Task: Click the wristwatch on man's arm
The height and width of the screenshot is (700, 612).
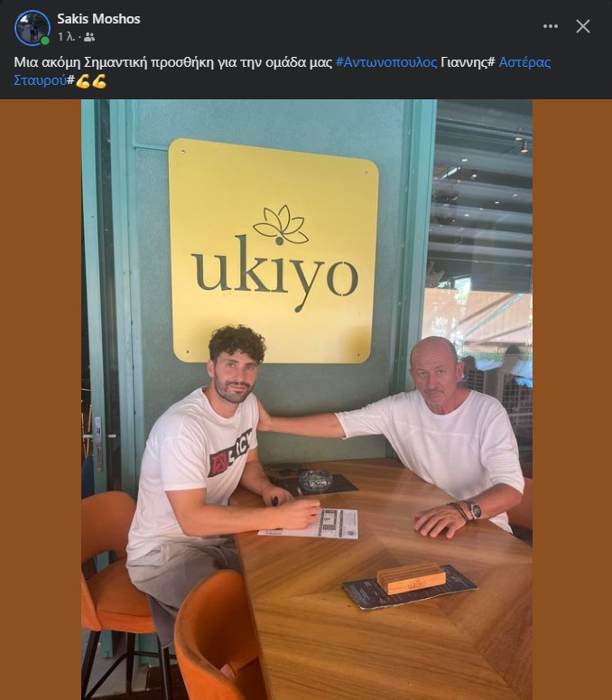Action: pyautogui.click(x=474, y=509)
